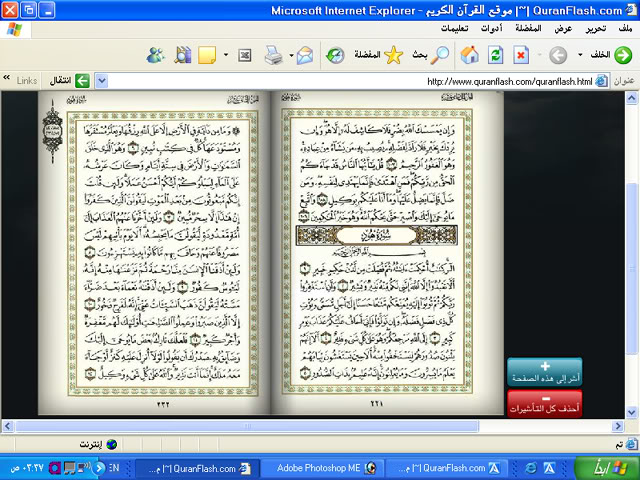Click the monitor tray icon beside the pink tray icon
Image resolution: width=640 pixels, height=480 pixels.
(x=70, y=468)
